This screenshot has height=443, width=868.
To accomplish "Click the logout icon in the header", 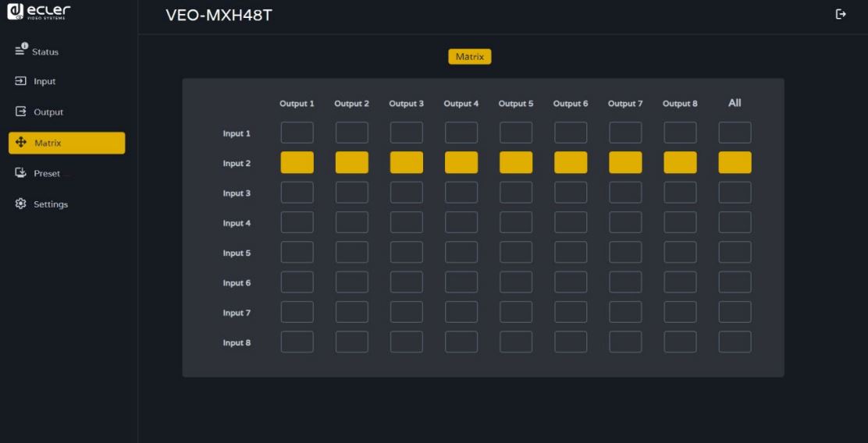I will click(x=841, y=14).
